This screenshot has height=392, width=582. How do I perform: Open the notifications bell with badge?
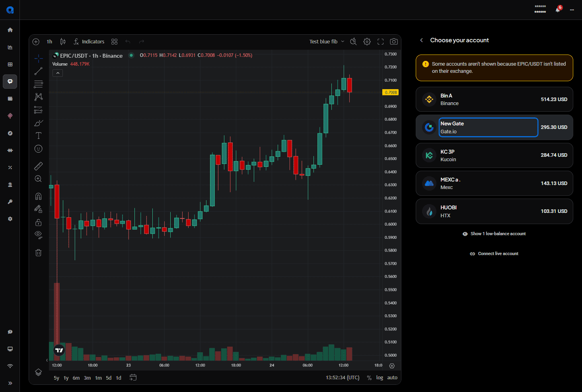(x=558, y=9)
